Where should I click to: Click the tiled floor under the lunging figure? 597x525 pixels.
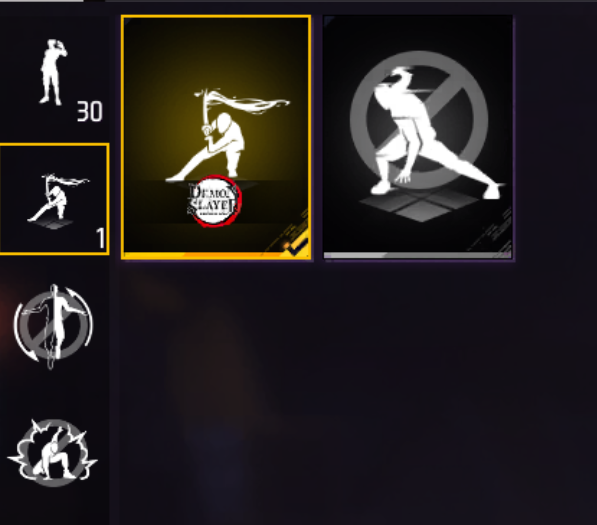(419, 206)
